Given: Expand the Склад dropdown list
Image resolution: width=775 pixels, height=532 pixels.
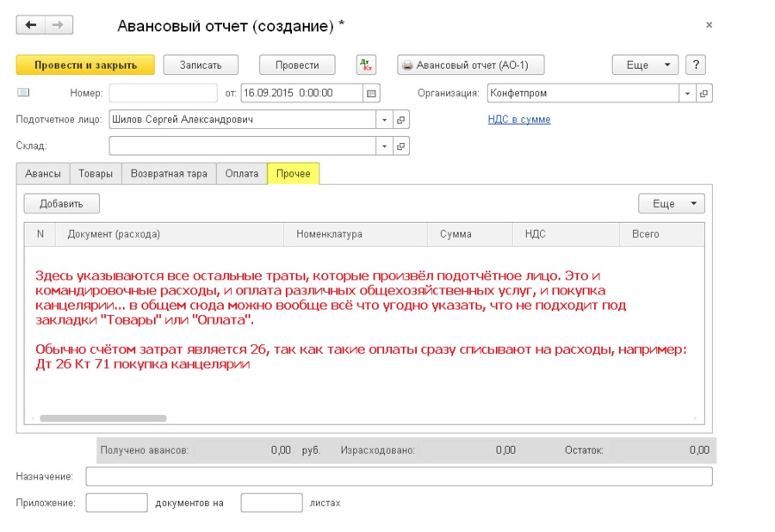Looking at the screenshot, I should click(x=385, y=146).
